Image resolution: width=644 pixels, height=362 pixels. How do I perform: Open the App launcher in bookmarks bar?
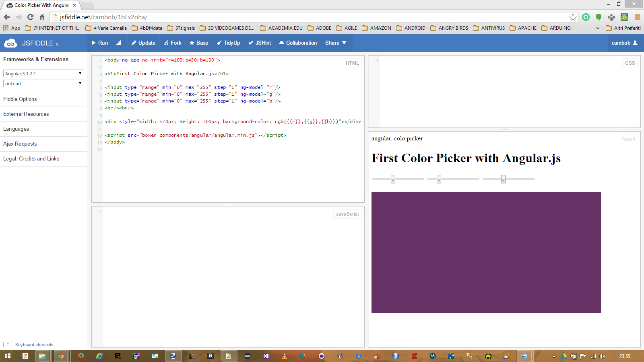(x=12, y=28)
